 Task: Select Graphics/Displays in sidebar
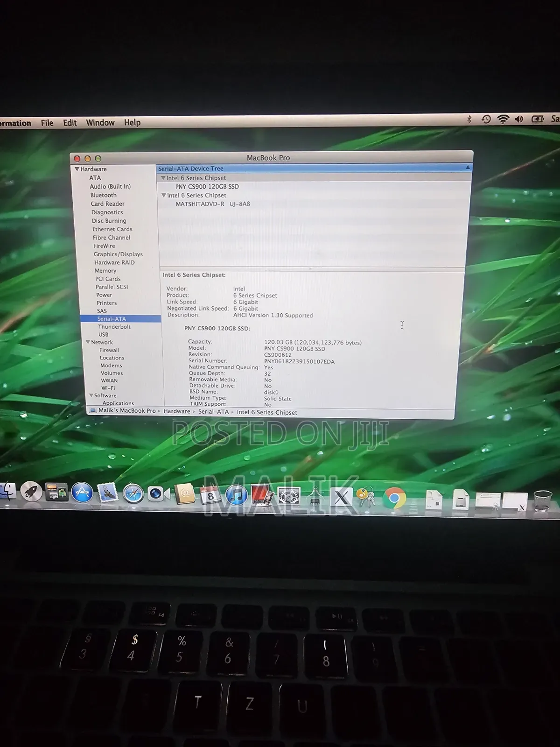point(118,254)
